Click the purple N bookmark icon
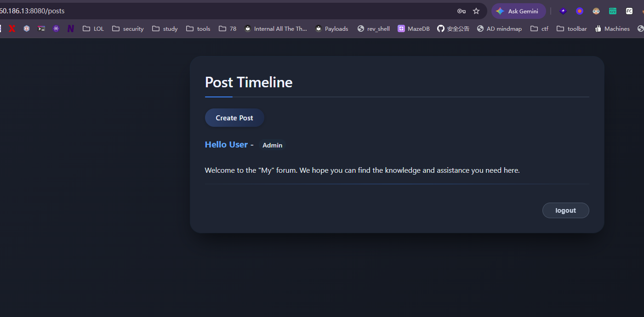This screenshot has width=644, height=317. [x=71, y=28]
